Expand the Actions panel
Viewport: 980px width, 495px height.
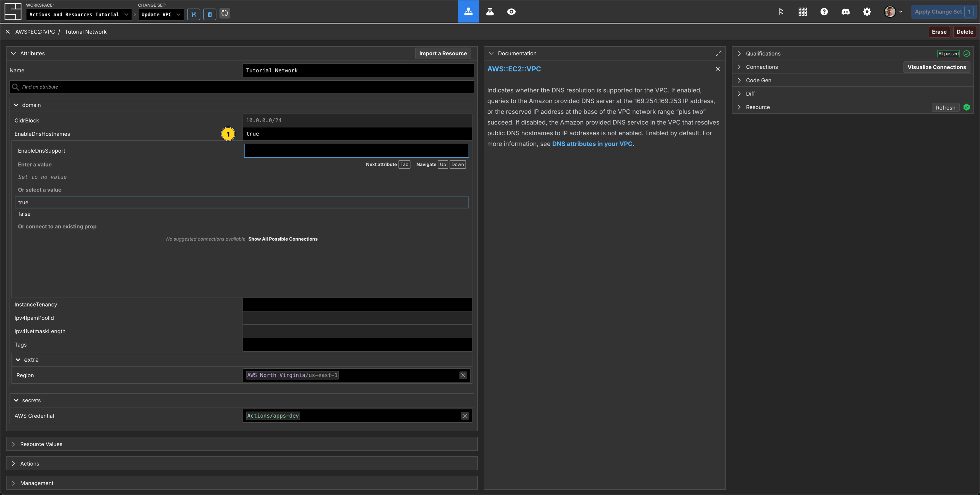tap(13, 463)
